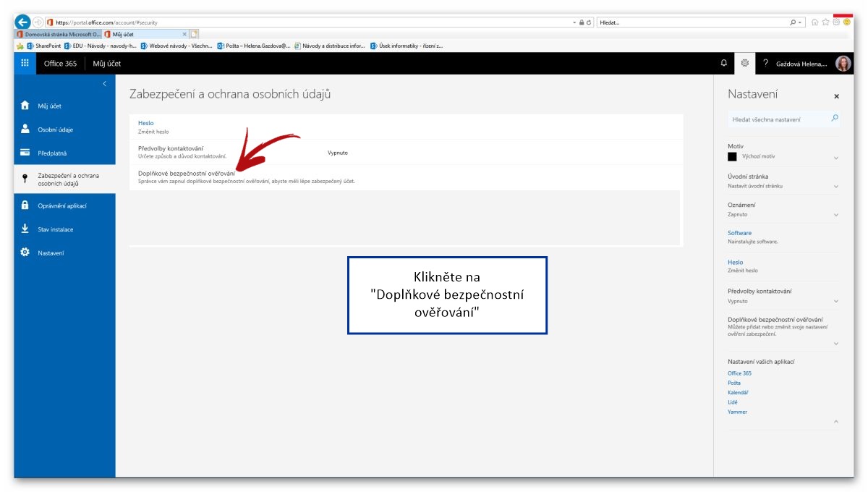Click the browser home icon
This screenshot has height=492, width=868.
tap(814, 22)
